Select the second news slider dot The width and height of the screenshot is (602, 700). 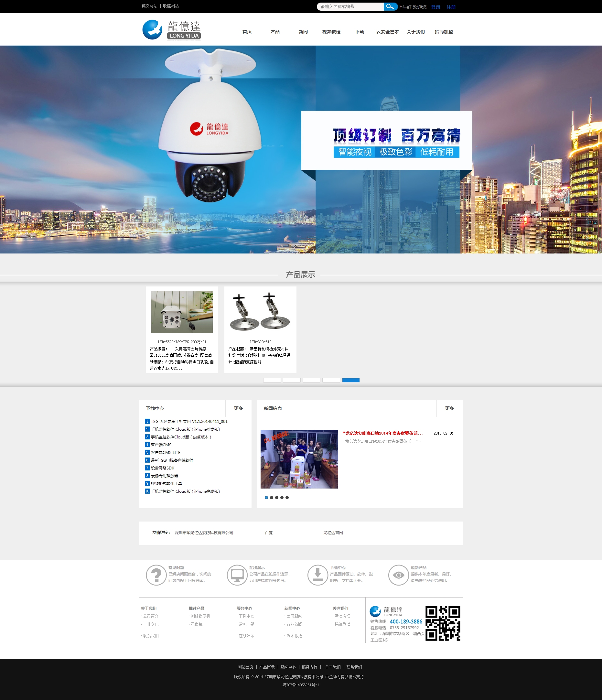pos(272,497)
